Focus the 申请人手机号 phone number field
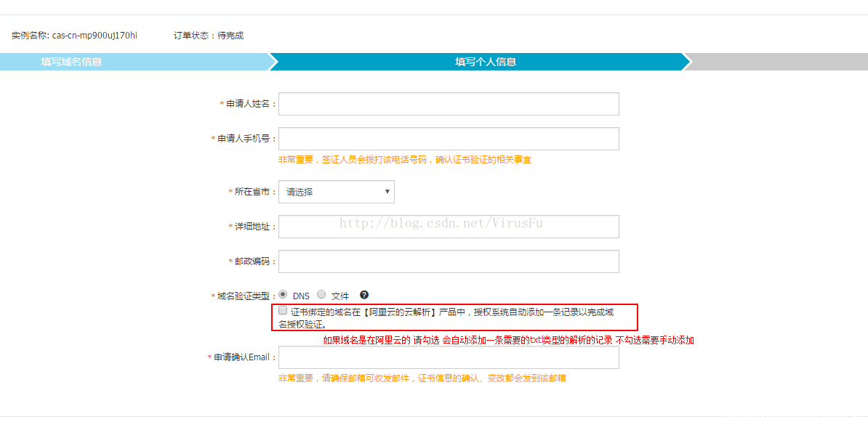 point(449,138)
